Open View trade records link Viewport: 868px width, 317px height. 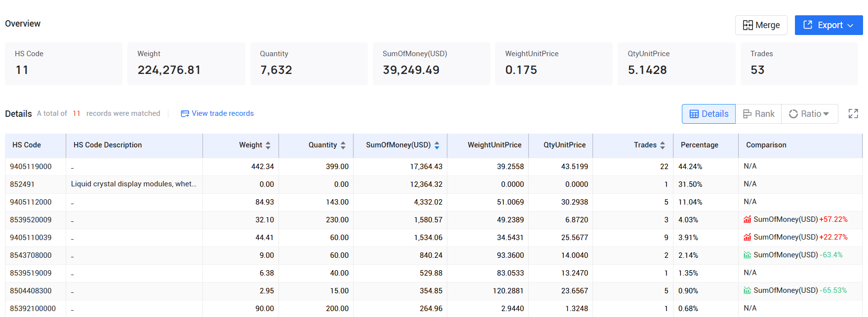point(223,113)
